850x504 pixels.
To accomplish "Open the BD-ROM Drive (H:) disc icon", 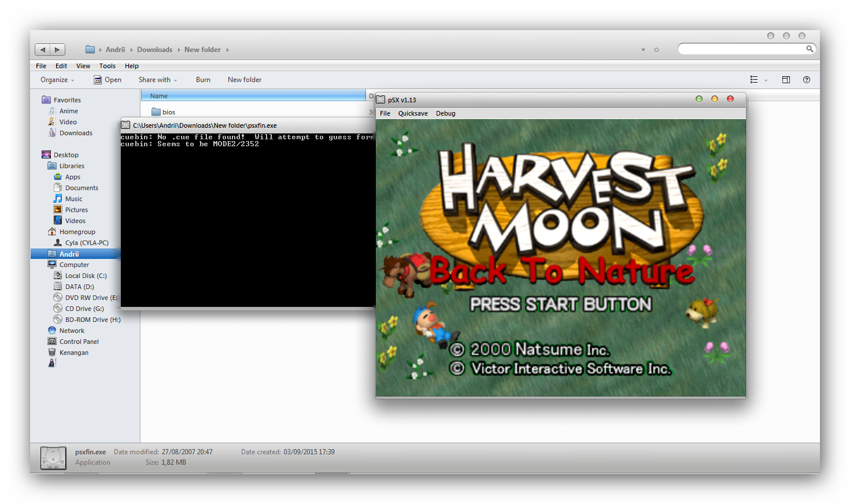I will point(58,320).
